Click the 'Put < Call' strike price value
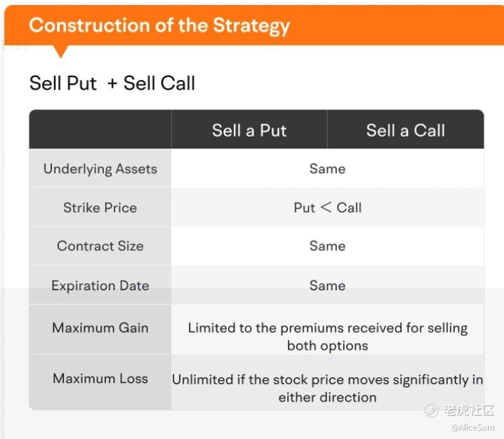504x439 pixels. pos(328,208)
